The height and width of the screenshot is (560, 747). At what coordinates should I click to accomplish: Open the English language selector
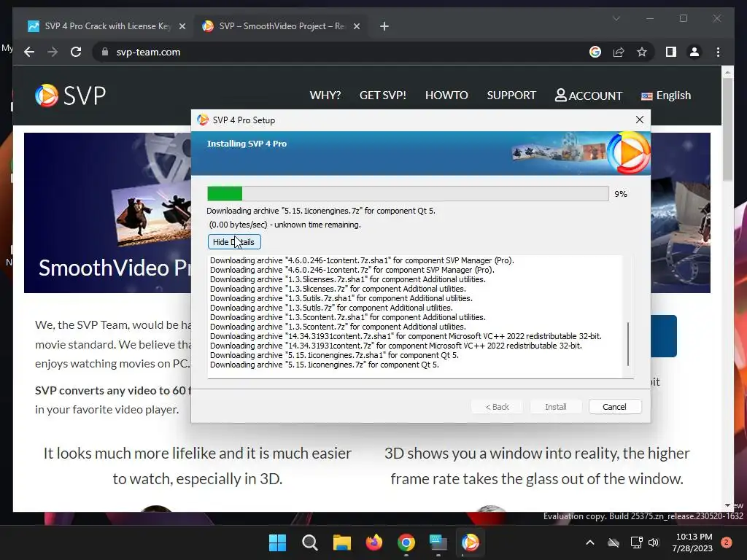666,96
